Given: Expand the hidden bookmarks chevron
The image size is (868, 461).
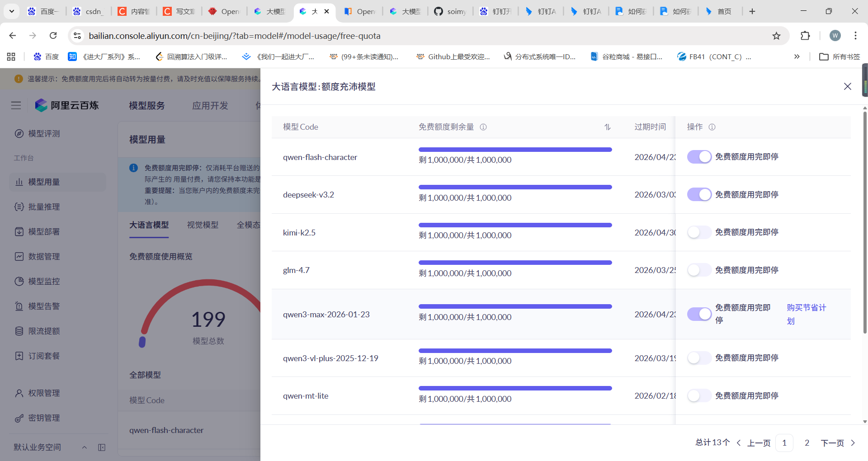Looking at the screenshot, I should pos(797,56).
